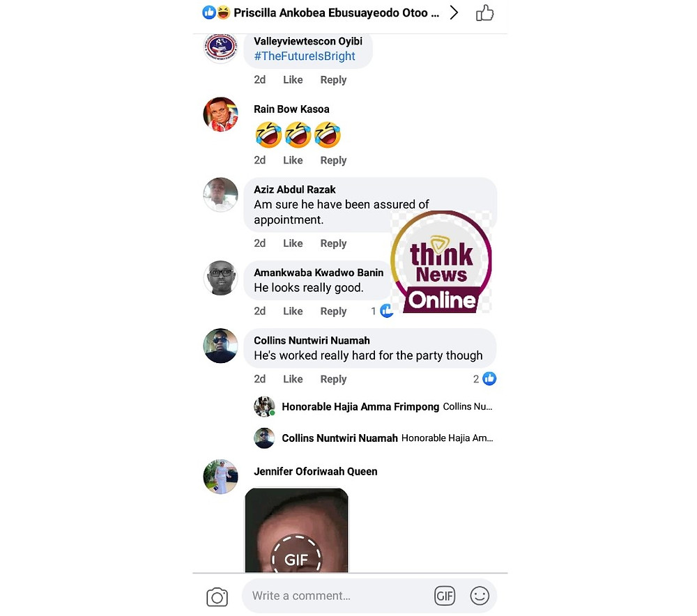Screen dimensions: 697x616
Task: Expand Honorable Hajia Amma Frimpong's reply
Action: coord(374,407)
